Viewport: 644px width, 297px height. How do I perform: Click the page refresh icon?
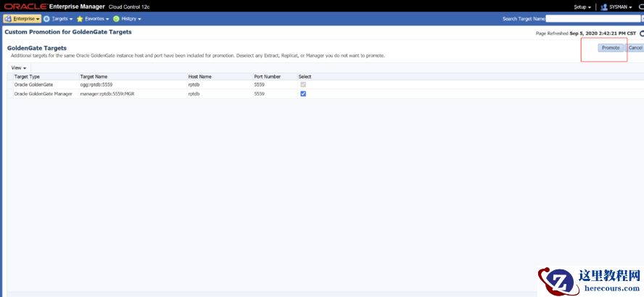(x=642, y=33)
